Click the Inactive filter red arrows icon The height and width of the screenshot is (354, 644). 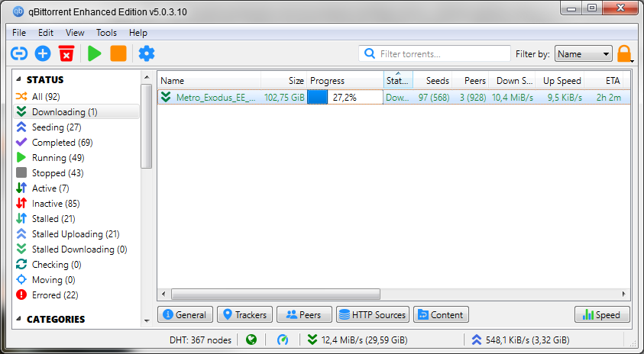(21, 203)
